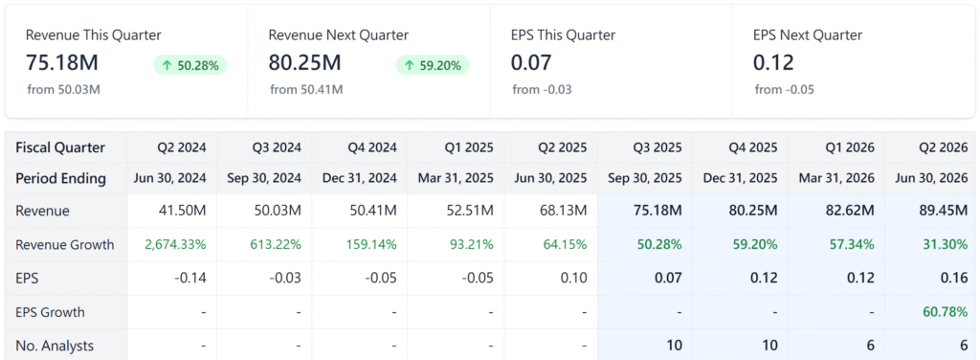Screen dimensions: 980x360
Task: Open the EPS This Quarter card
Action: (612, 61)
